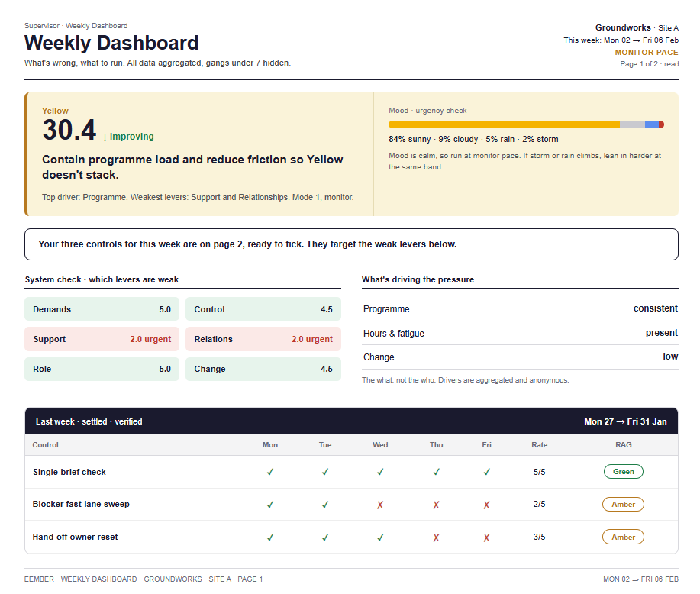Select the Role lever card

point(102,369)
